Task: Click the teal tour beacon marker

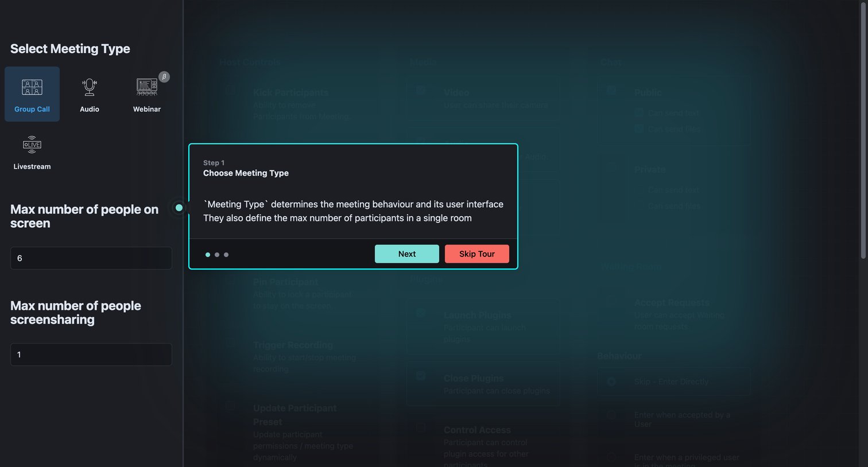Action: click(x=179, y=208)
